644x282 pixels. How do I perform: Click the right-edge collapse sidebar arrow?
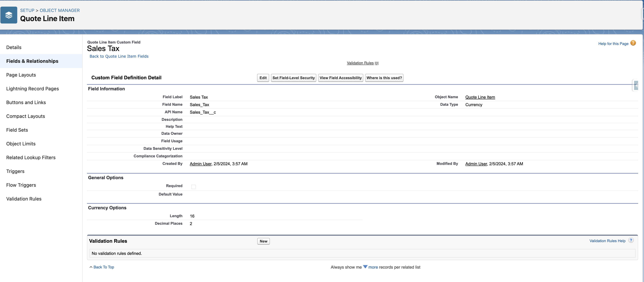pyautogui.click(x=636, y=86)
